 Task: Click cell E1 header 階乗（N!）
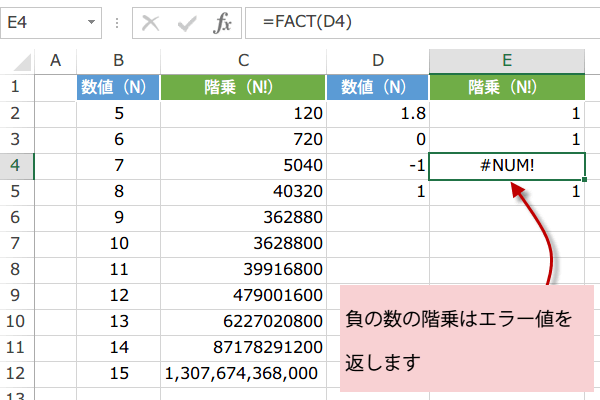pyautogui.click(x=507, y=87)
